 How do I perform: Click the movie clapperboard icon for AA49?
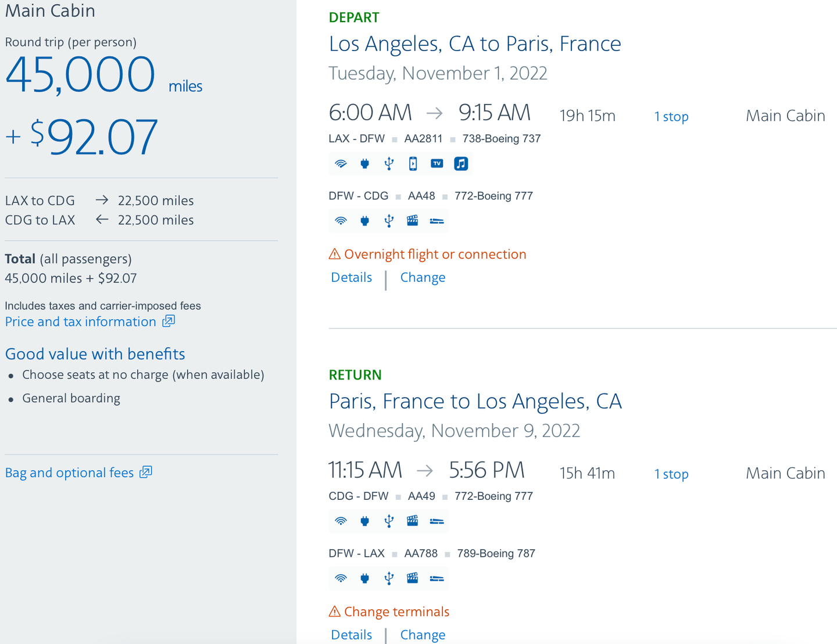pos(413,521)
